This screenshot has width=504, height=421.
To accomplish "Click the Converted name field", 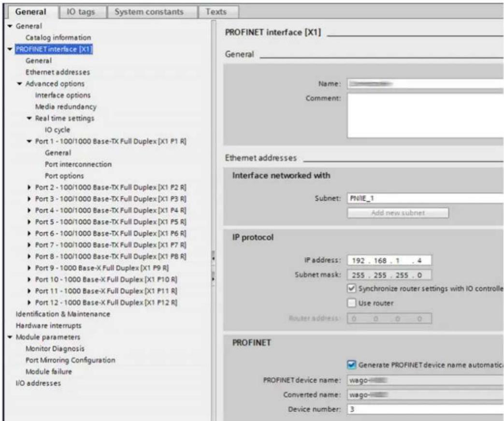I will pyautogui.click(x=425, y=394).
